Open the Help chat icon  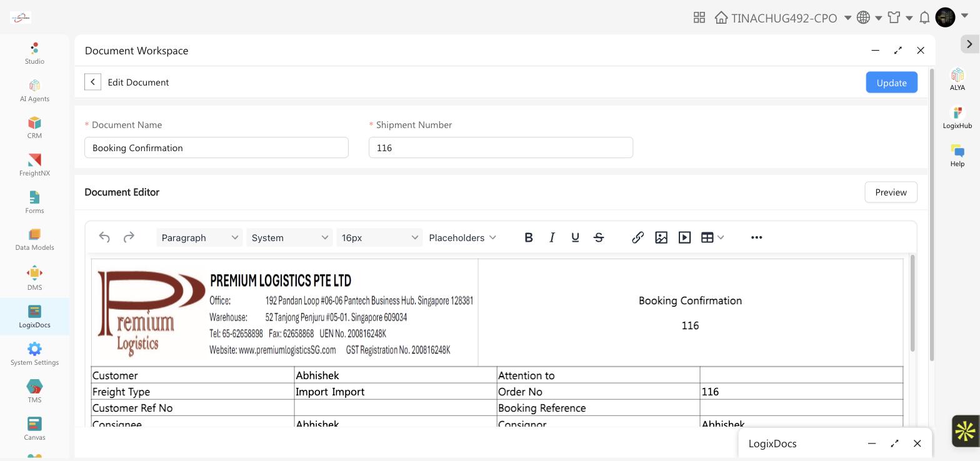point(957,156)
